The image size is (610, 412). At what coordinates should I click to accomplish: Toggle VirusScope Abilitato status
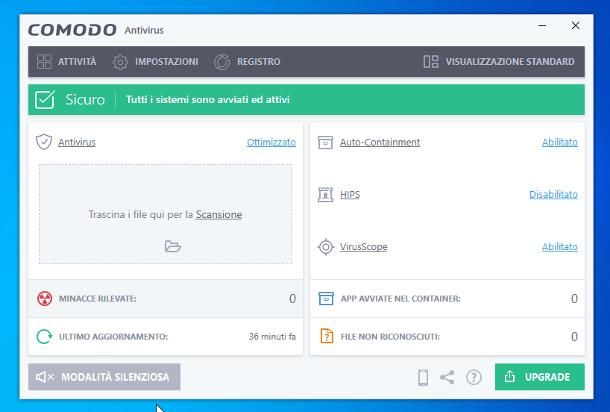coord(560,247)
